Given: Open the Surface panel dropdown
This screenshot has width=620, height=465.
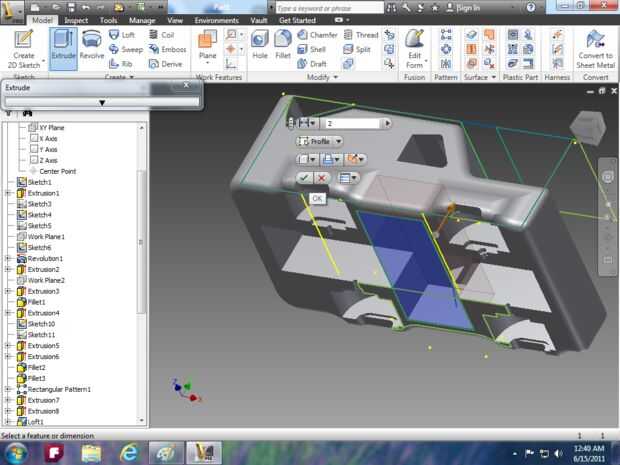Looking at the screenshot, I should click(493, 77).
